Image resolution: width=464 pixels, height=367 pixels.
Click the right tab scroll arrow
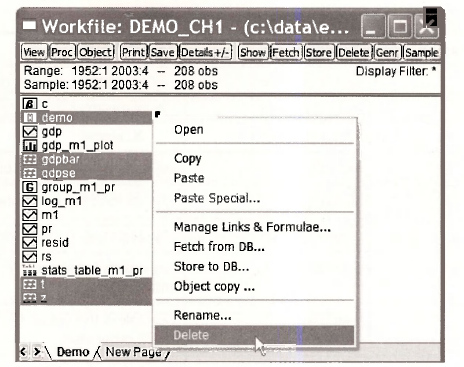click(37, 352)
